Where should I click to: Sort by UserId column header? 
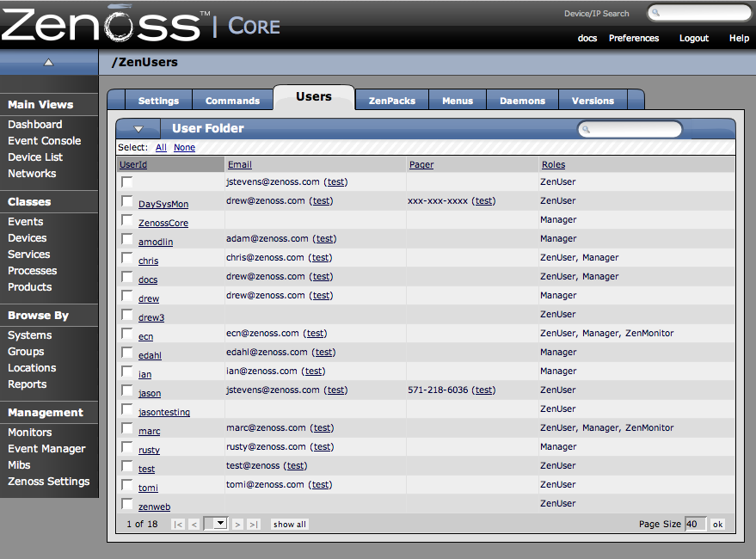(x=133, y=164)
